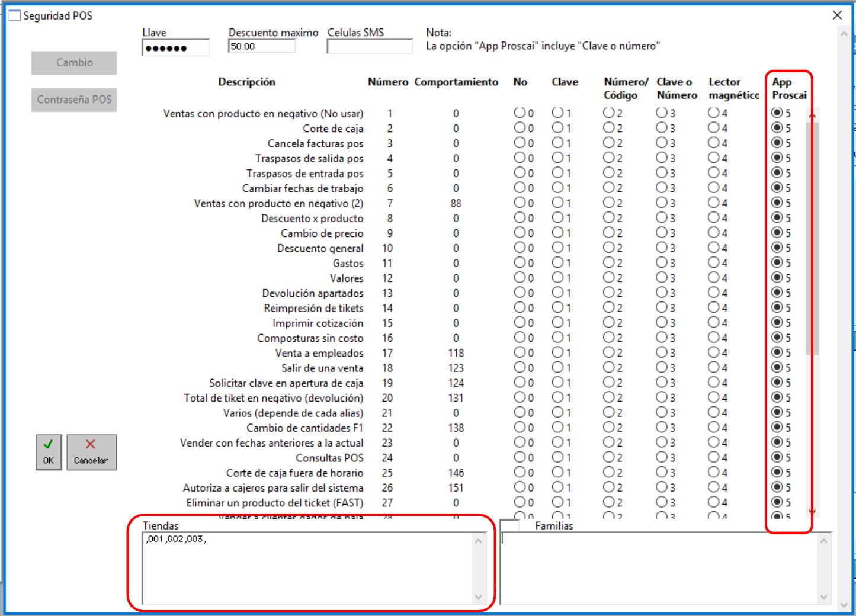Close the Seguridad POS dialog

coord(837,15)
